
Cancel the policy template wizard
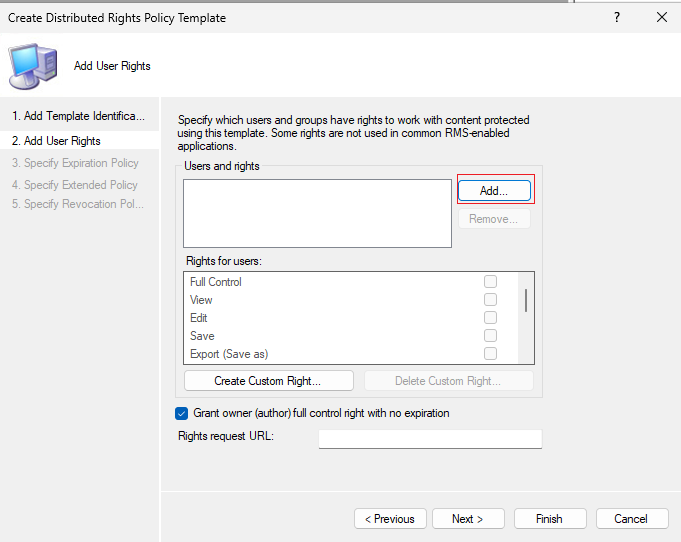632,519
